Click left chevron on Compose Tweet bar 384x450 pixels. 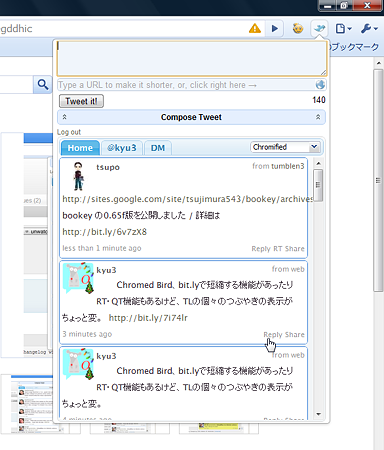pyautogui.click(x=65, y=117)
